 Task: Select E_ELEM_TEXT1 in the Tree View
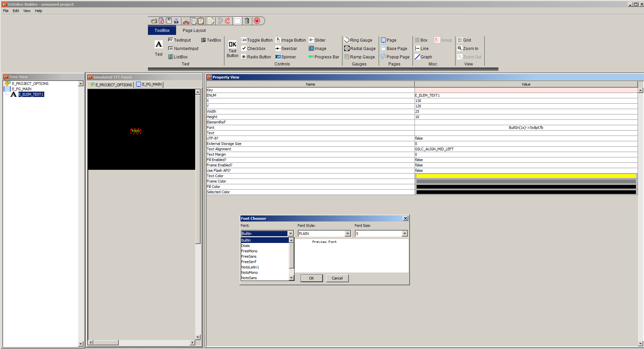coord(31,94)
